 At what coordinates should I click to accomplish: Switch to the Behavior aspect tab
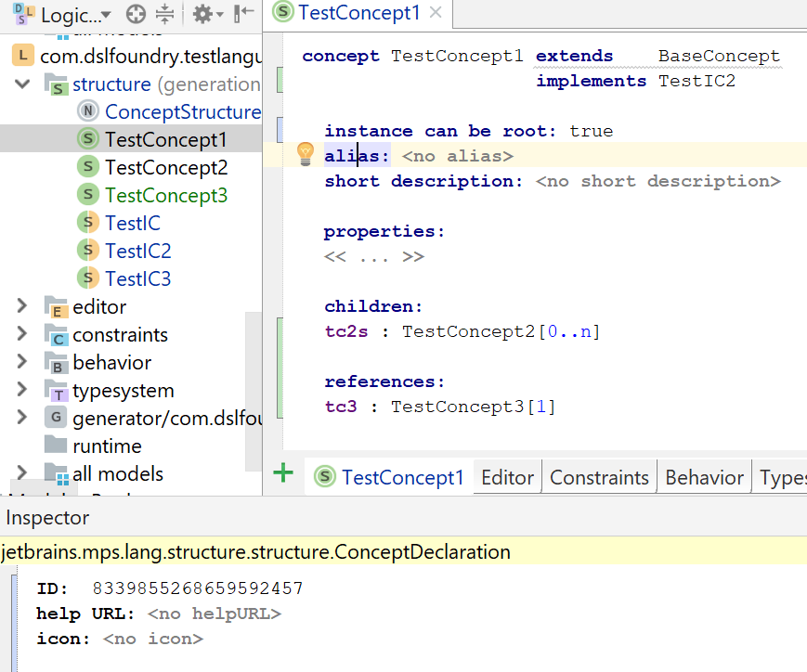(704, 478)
